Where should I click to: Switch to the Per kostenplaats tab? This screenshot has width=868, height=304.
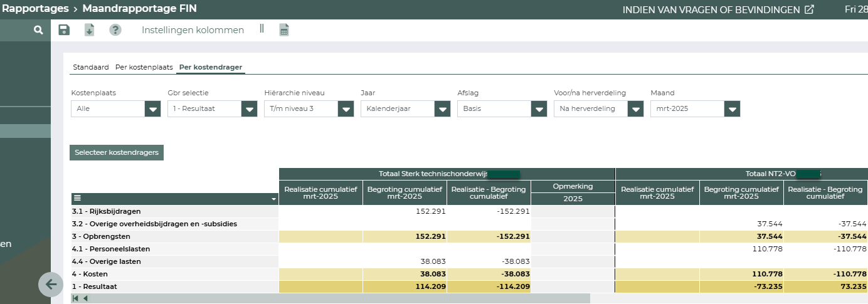tap(144, 66)
